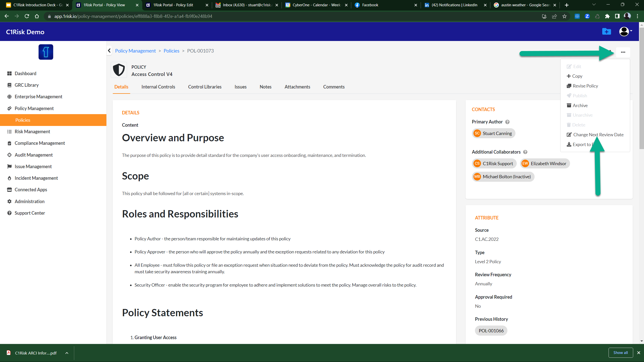Collapse sidebar with the back chevron
This screenshot has height=362, width=644.
tap(109, 51)
